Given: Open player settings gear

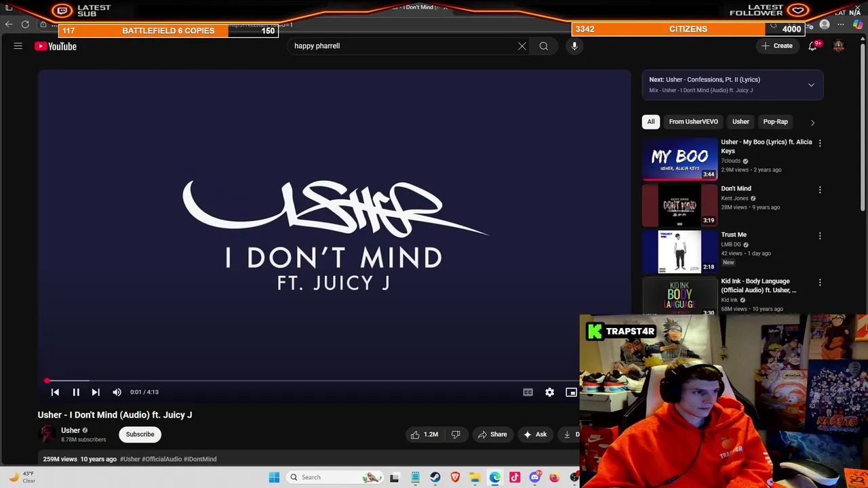Looking at the screenshot, I should click(x=550, y=392).
